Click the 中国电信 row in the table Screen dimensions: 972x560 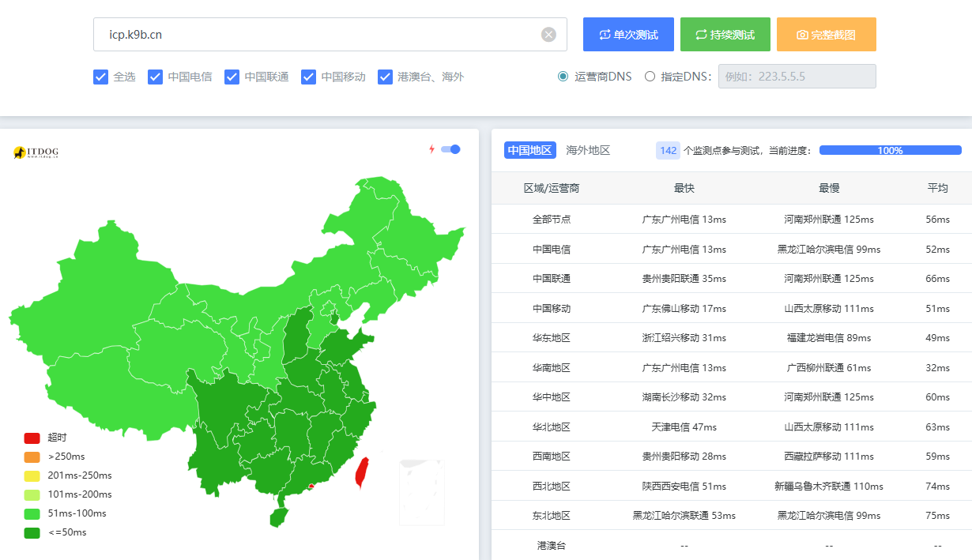(x=732, y=249)
